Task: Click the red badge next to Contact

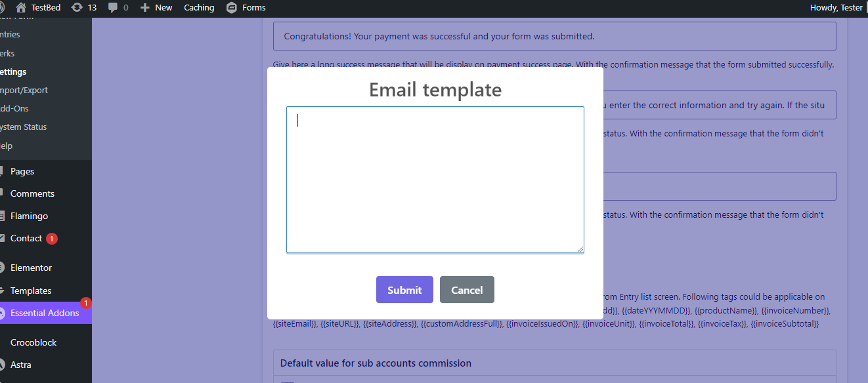Action: [x=52, y=239]
